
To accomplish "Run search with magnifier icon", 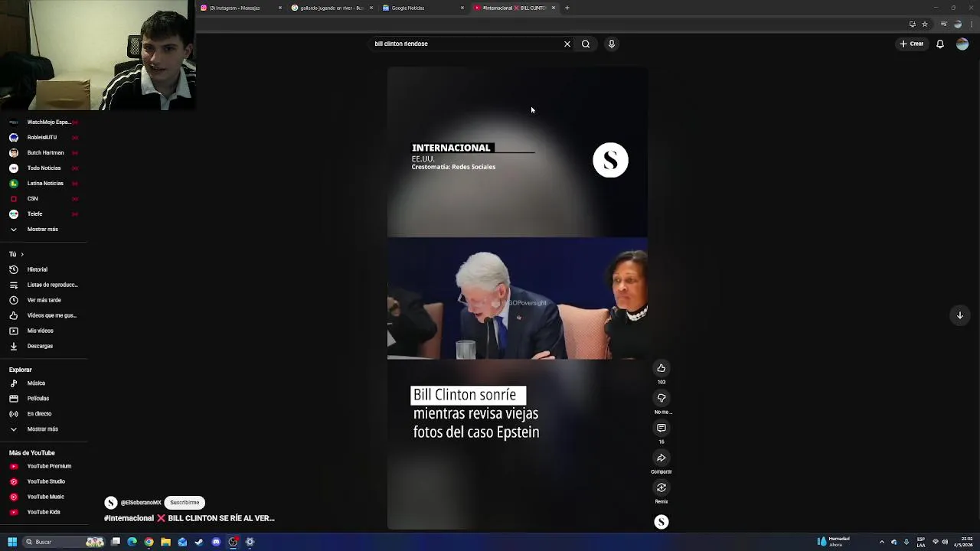I will 586,44.
